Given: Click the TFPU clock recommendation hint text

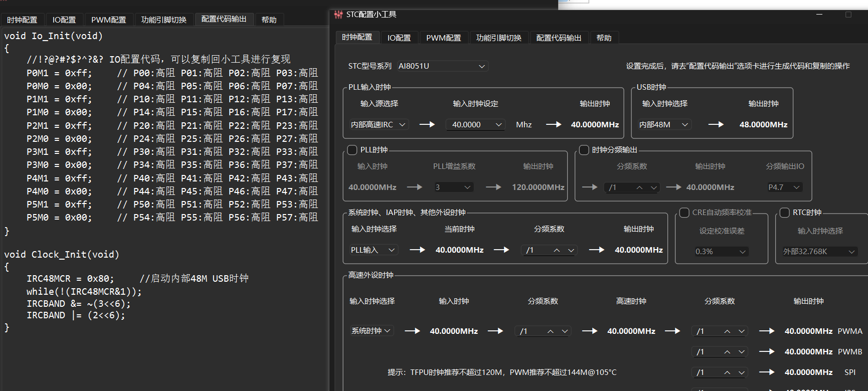Looking at the screenshot, I should 502,372.
